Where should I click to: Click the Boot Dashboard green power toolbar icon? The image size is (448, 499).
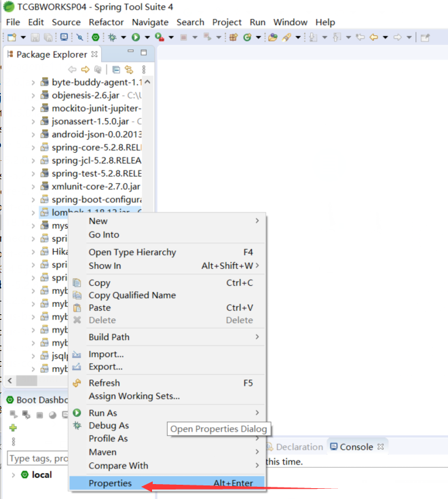pyautogui.click(x=96, y=37)
